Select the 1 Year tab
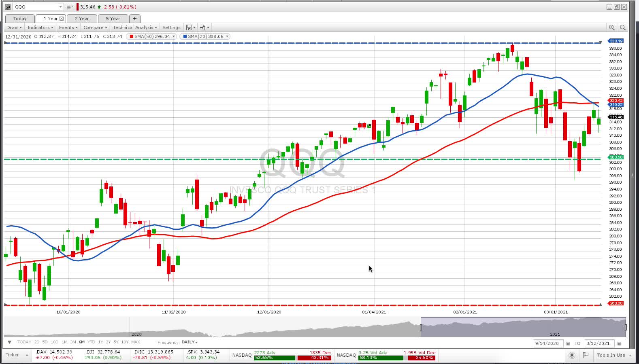 (x=50, y=19)
